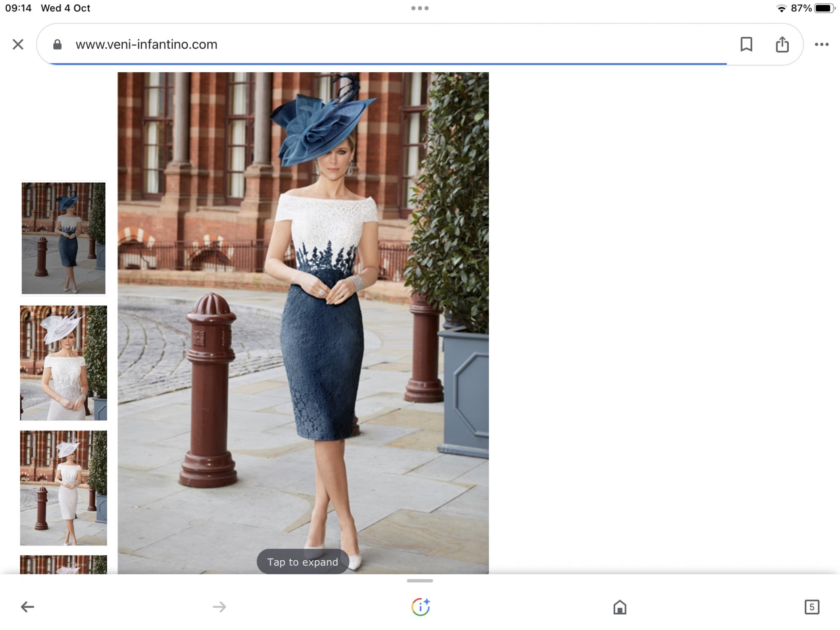Open the tab switcher showing 5 tabs

[x=812, y=607]
